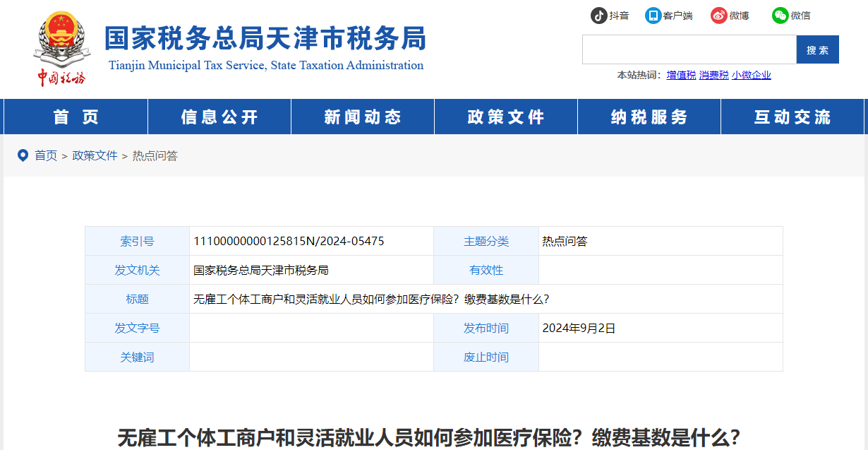This screenshot has width=868, height=450.
Task: Click the 关键词 table label
Action: tap(137, 357)
